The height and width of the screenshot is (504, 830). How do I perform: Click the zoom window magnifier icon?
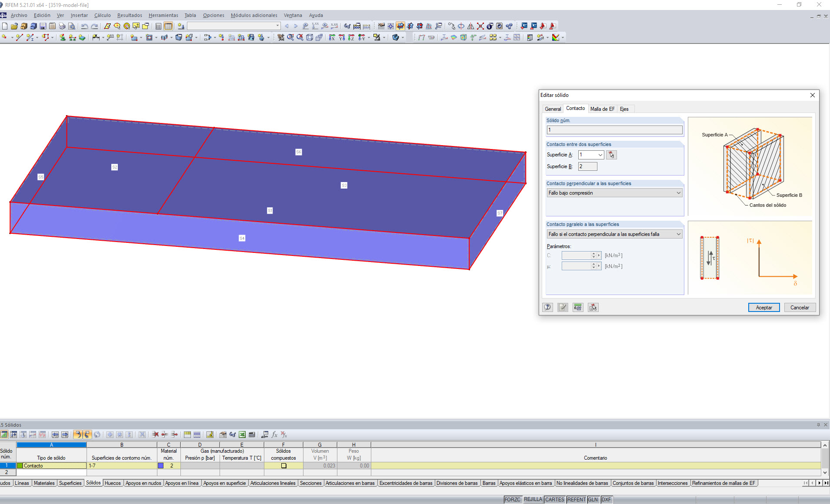[290, 37]
